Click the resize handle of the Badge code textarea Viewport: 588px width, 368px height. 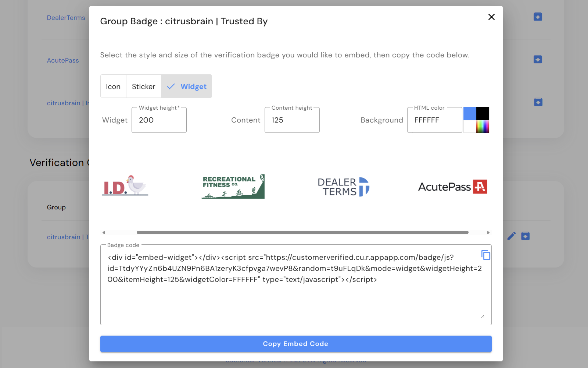point(483,316)
